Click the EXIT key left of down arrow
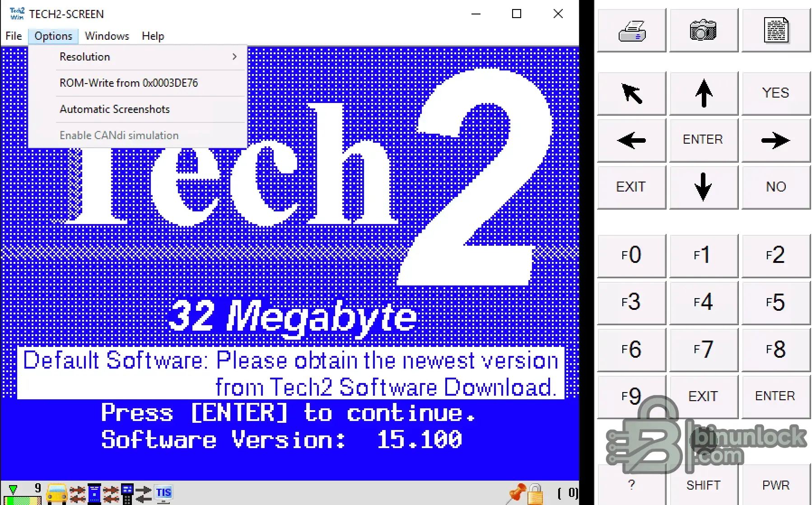Screen dimensions: 812x505 point(631,187)
